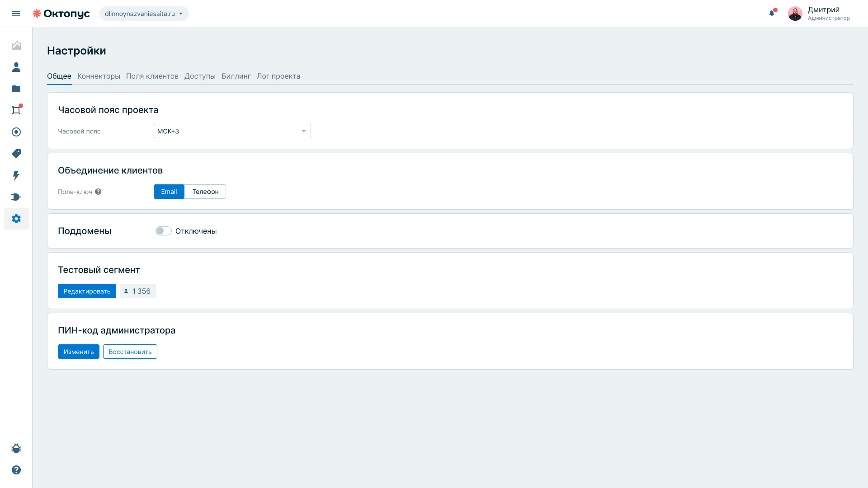The width and height of the screenshot is (868, 488).
Task: Open the dlinnoynazvaniesaita.ru project selector
Action: [x=144, y=14]
